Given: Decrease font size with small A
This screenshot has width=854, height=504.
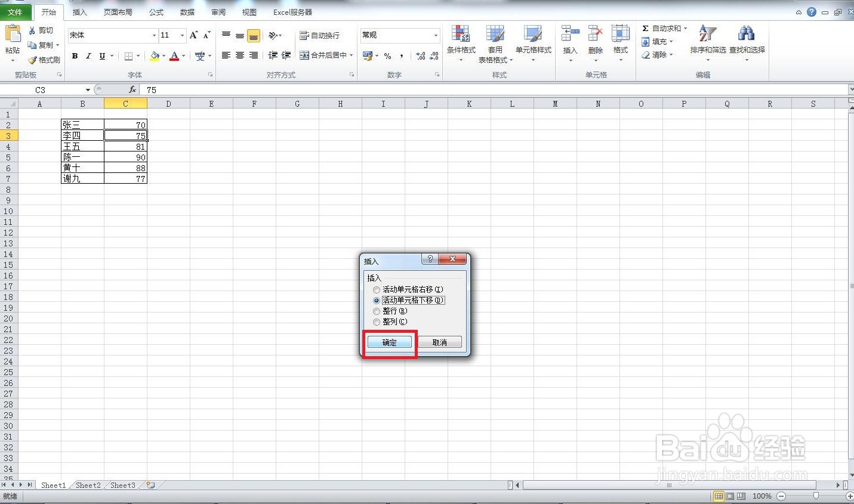Looking at the screenshot, I should [x=206, y=35].
